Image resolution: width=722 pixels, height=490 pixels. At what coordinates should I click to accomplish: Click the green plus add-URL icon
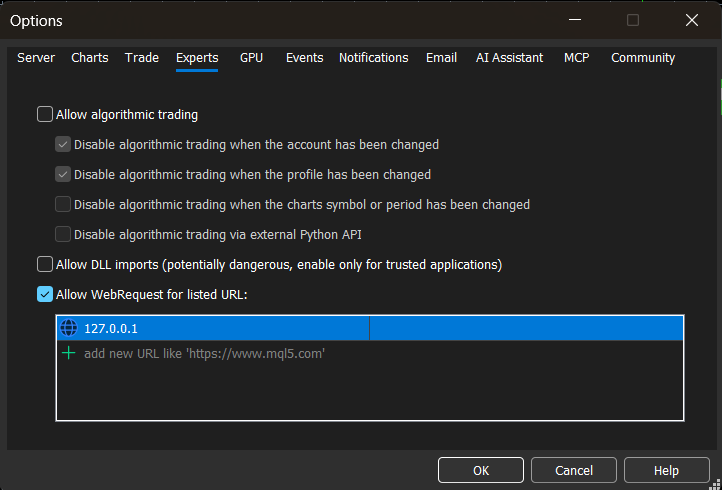(69, 354)
